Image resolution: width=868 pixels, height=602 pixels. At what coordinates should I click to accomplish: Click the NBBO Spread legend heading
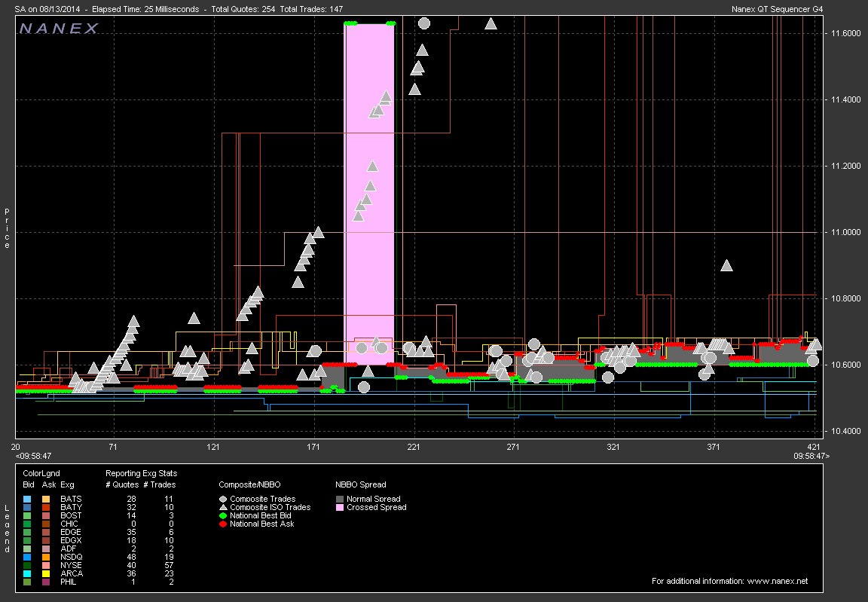(x=361, y=484)
